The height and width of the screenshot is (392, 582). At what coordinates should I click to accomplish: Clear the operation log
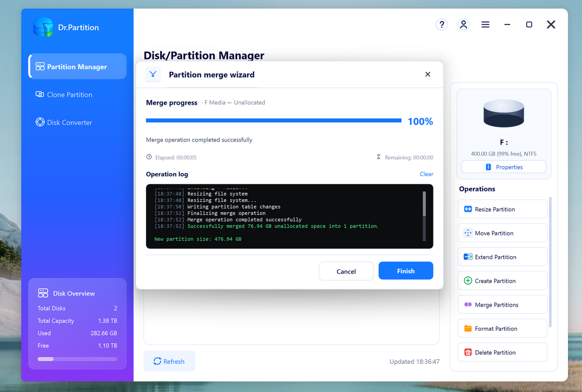point(426,174)
